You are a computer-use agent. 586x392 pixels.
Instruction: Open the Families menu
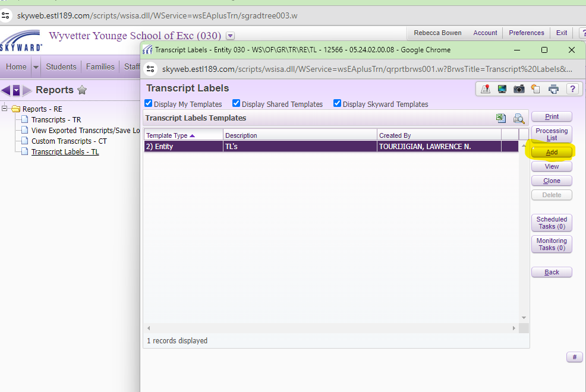100,67
